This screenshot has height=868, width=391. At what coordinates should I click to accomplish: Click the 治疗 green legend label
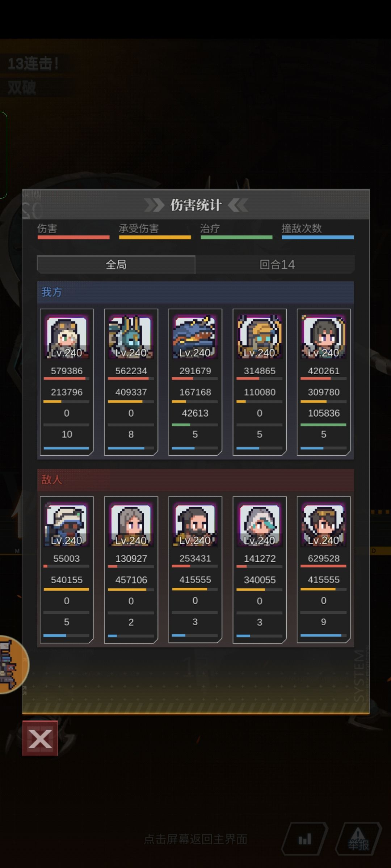tap(210, 228)
